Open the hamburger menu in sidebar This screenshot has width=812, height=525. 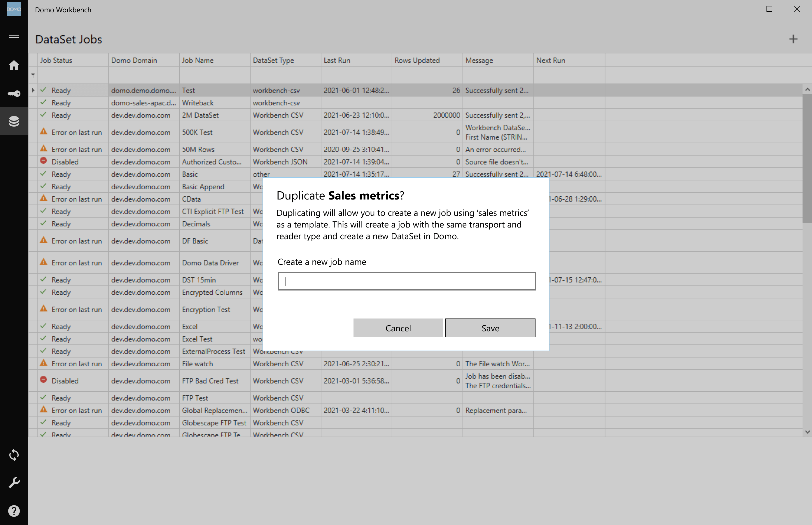14,38
